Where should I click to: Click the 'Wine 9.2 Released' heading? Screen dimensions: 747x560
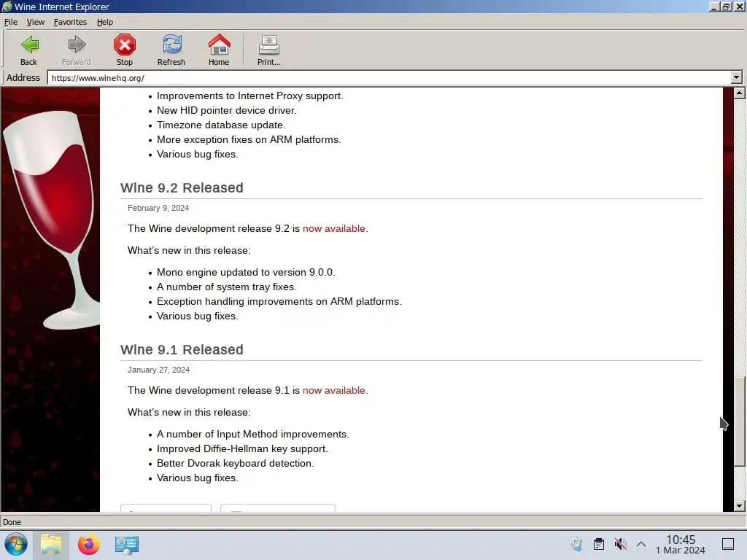[x=182, y=187]
